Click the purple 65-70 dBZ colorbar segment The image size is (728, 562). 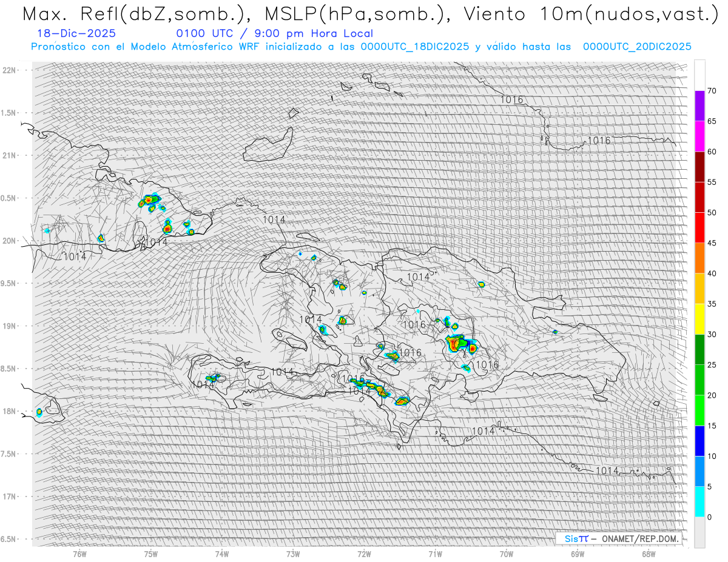coord(699,106)
